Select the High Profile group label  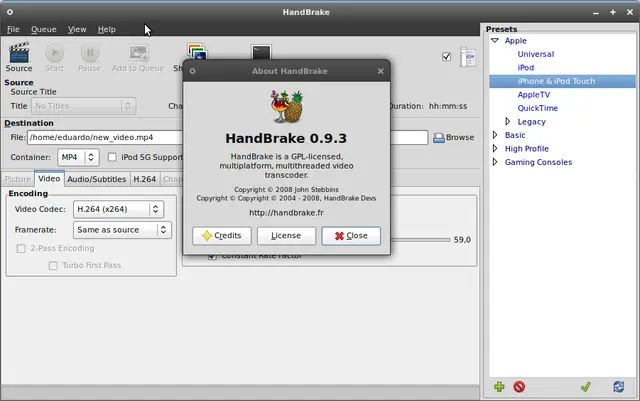click(x=527, y=149)
